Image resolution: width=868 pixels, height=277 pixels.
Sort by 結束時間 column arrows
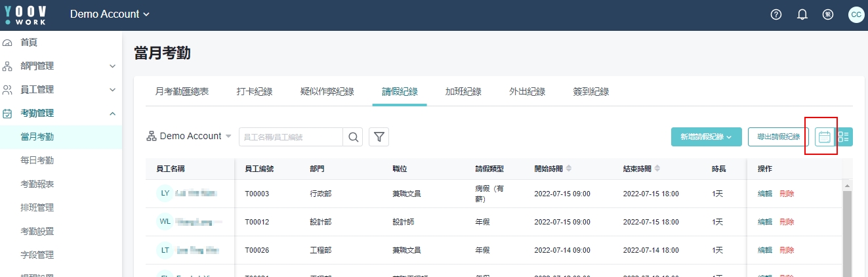657,169
